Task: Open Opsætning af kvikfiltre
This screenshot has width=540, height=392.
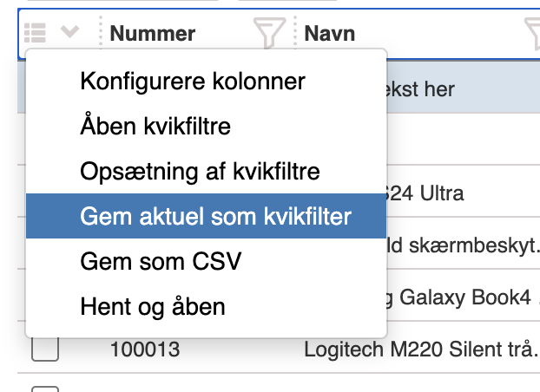Action: (201, 171)
